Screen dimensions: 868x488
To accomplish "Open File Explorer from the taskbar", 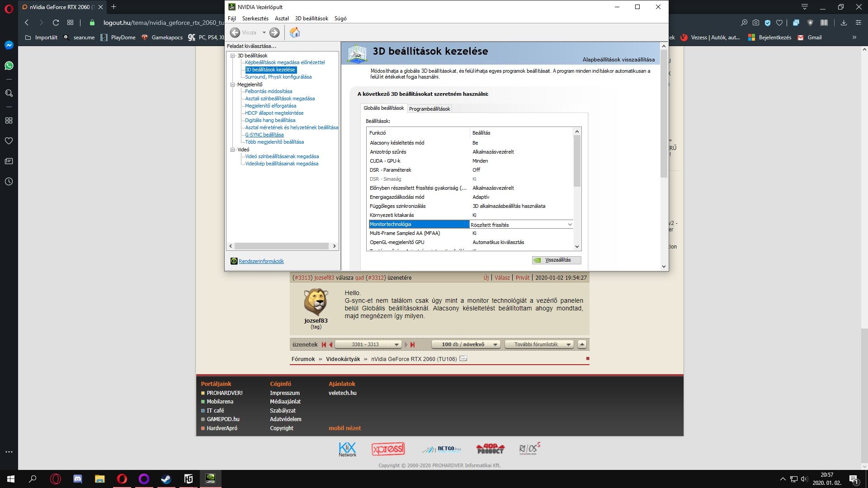I will point(99,479).
